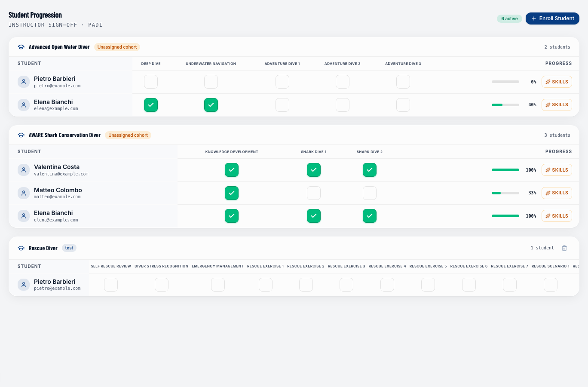This screenshot has width=588, height=387.
Task: Delete the Rescue Diver cohort with trash icon
Action: (x=564, y=248)
